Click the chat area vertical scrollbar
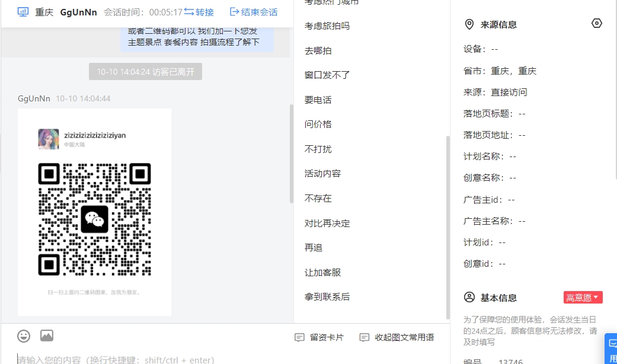The height and width of the screenshot is (364, 617). click(x=292, y=154)
